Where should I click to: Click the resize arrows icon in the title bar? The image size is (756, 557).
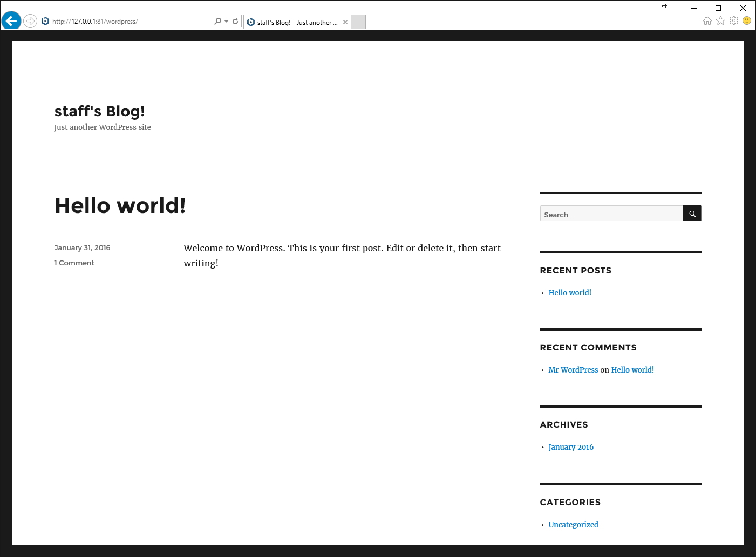point(664,6)
